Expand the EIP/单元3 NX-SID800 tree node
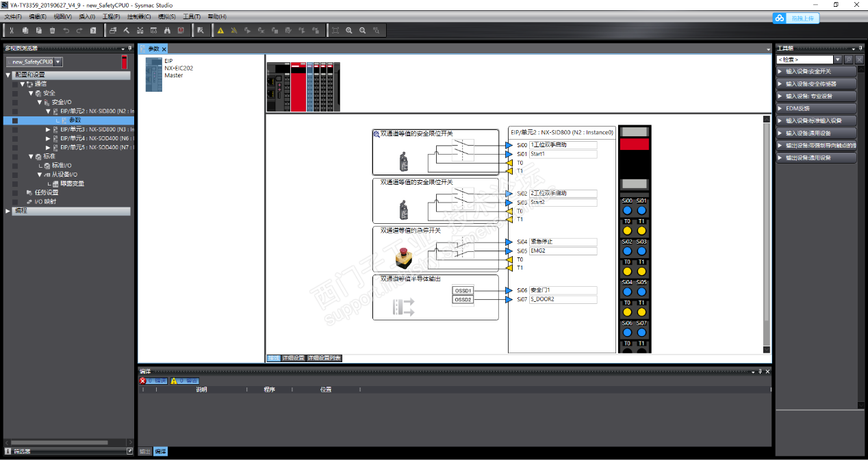Screen dimensions: 868x460 tap(48, 129)
